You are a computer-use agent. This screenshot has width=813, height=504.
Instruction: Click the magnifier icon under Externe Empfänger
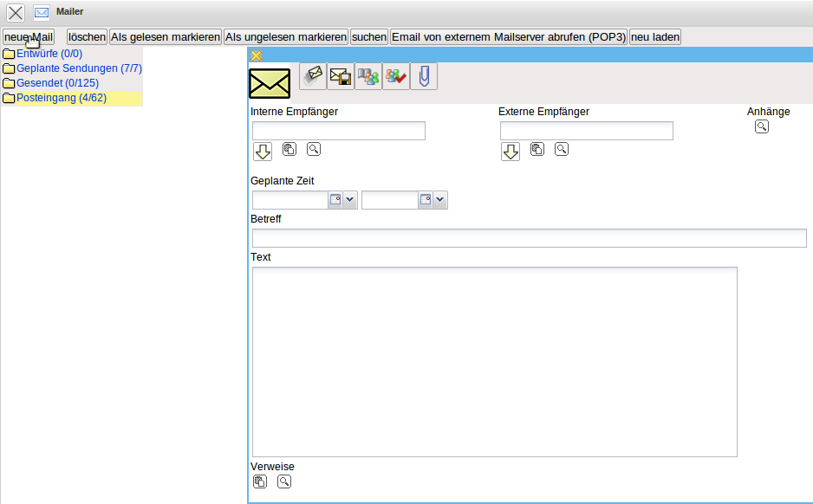pyautogui.click(x=562, y=149)
